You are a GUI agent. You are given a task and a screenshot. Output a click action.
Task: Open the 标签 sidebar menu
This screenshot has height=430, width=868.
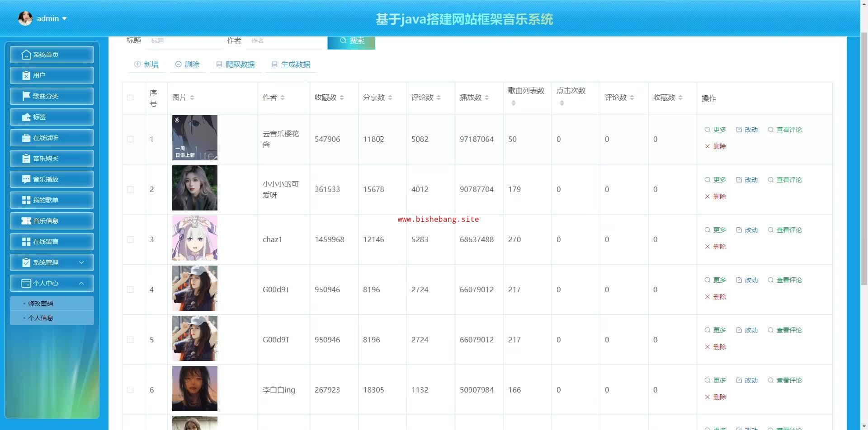click(52, 117)
